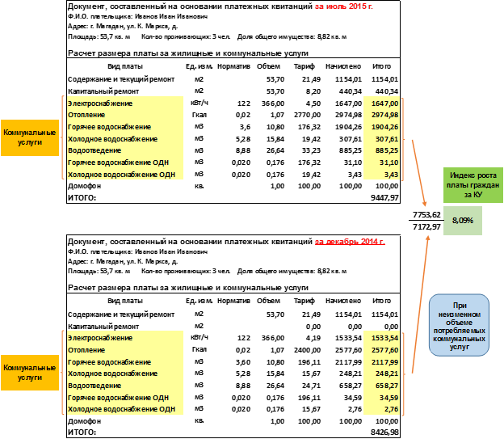
Task: Click "Капитальный ремонт" label in December 2014 table
Action: click(x=103, y=327)
